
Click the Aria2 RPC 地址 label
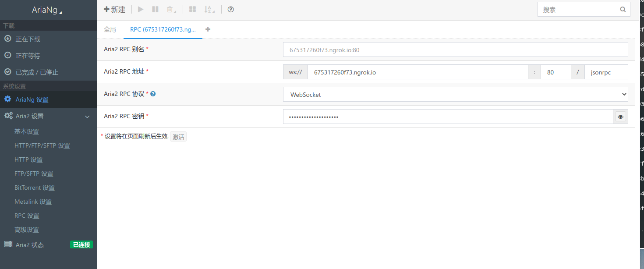click(x=124, y=71)
